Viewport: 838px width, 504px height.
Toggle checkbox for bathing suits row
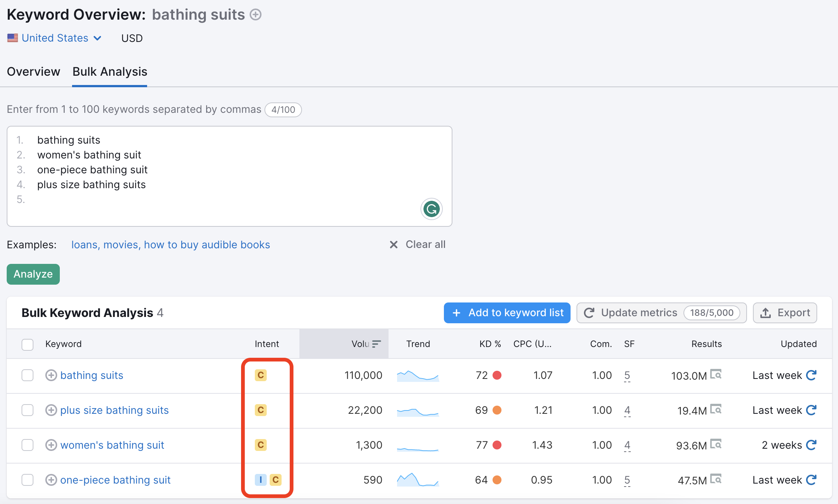click(27, 375)
